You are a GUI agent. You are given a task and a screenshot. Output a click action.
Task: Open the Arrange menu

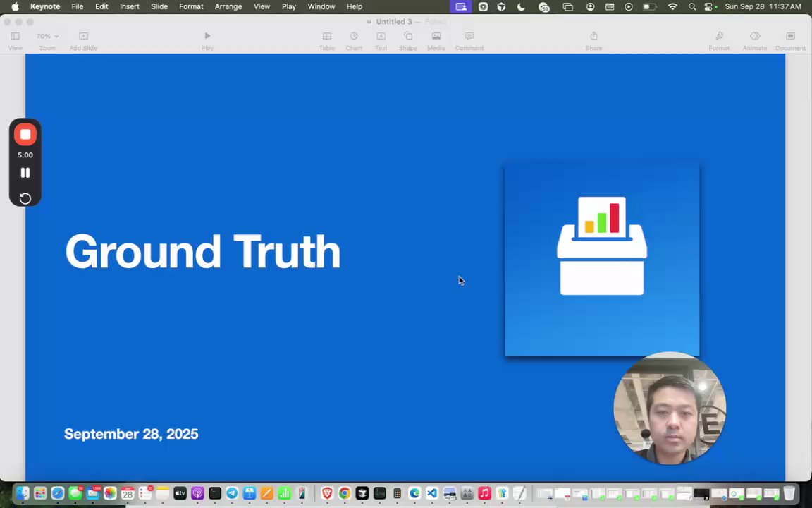(x=228, y=7)
